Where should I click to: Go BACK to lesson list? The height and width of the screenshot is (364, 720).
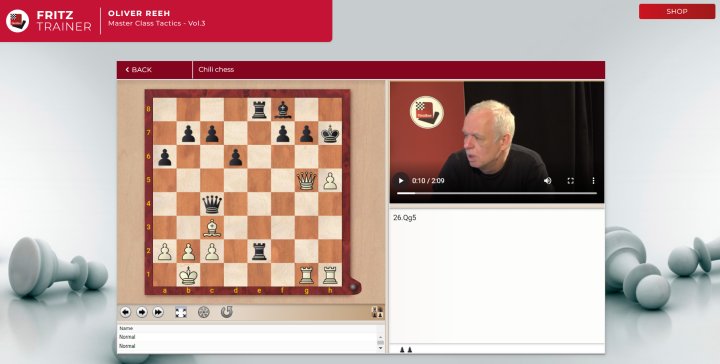[x=139, y=70]
